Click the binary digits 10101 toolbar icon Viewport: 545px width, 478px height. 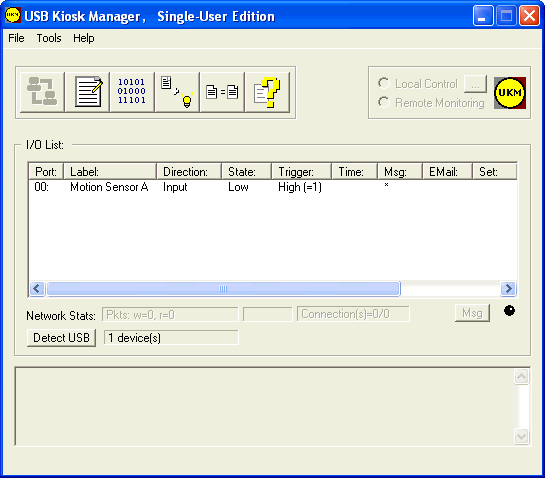pyautogui.click(x=132, y=92)
